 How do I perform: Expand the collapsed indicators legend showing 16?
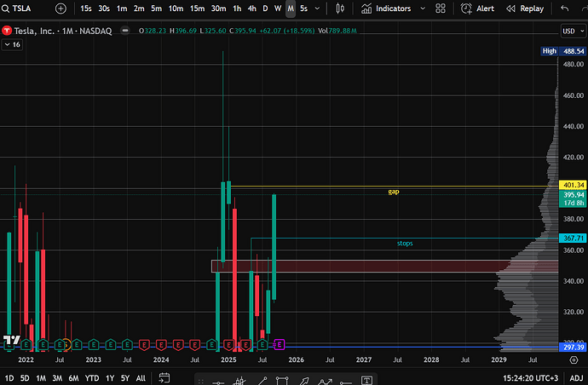pos(13,44)
